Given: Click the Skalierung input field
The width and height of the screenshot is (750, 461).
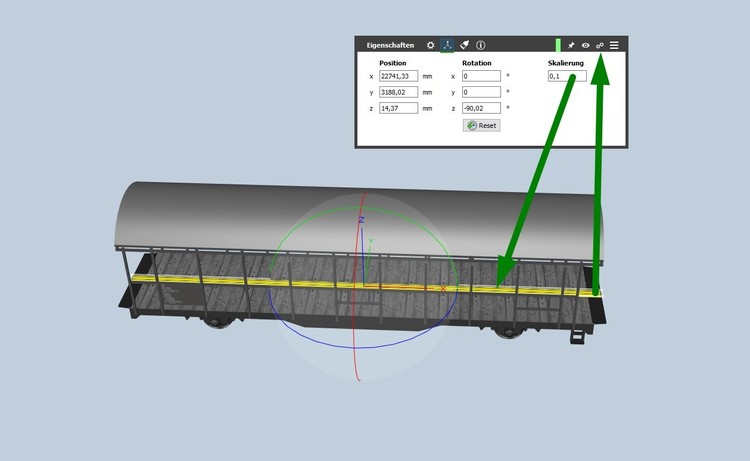Looking at the screenshot, I should coord(566,76).
